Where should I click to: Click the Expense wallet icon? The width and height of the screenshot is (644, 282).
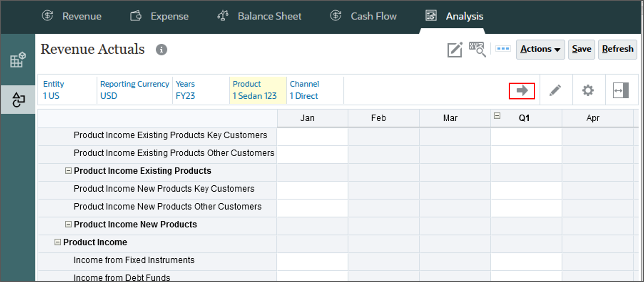tap(136, 16)
